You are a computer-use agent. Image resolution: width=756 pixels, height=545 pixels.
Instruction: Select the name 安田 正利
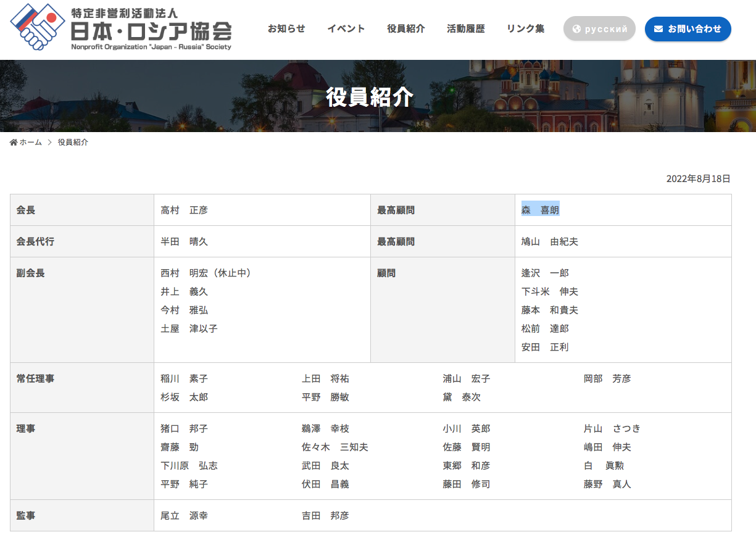pyautogui.click(x=546, y=347)
